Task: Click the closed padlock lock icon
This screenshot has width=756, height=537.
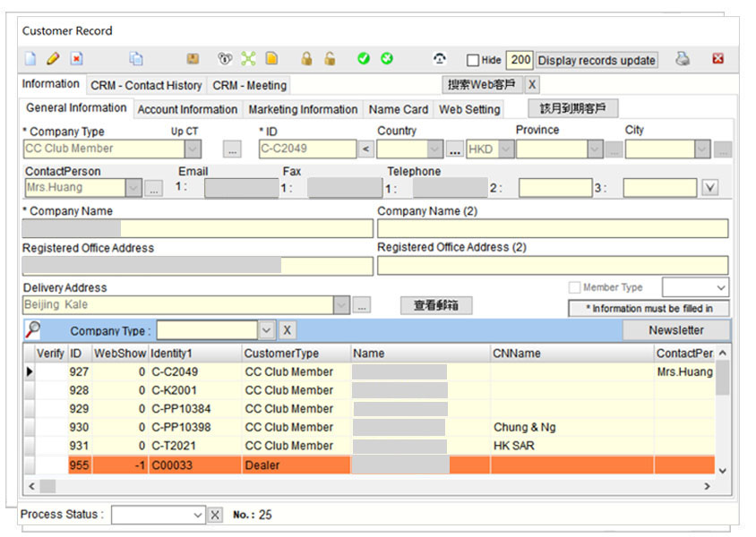Action: [306, 59]
